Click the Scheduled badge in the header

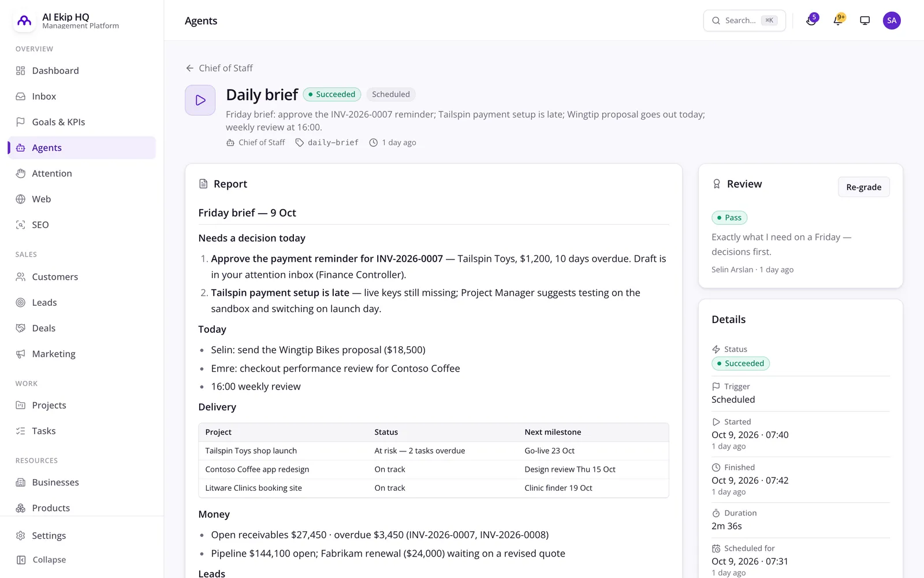pos(391,94)
